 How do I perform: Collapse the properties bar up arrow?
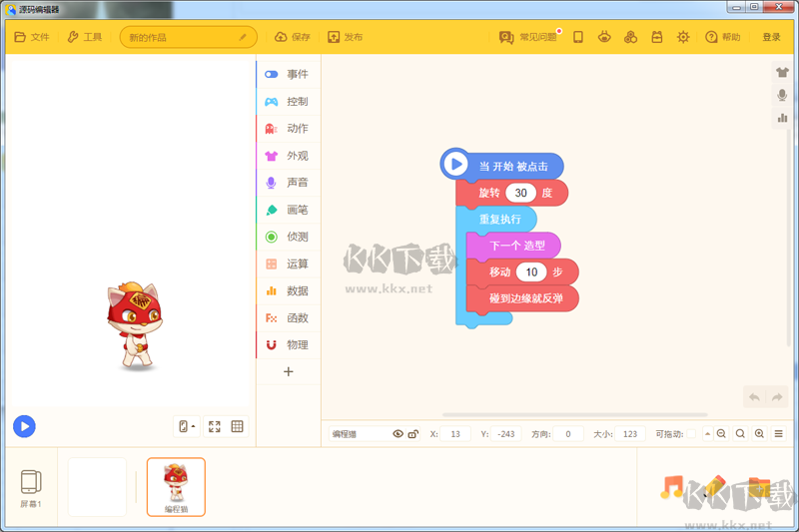click(707, 434)
